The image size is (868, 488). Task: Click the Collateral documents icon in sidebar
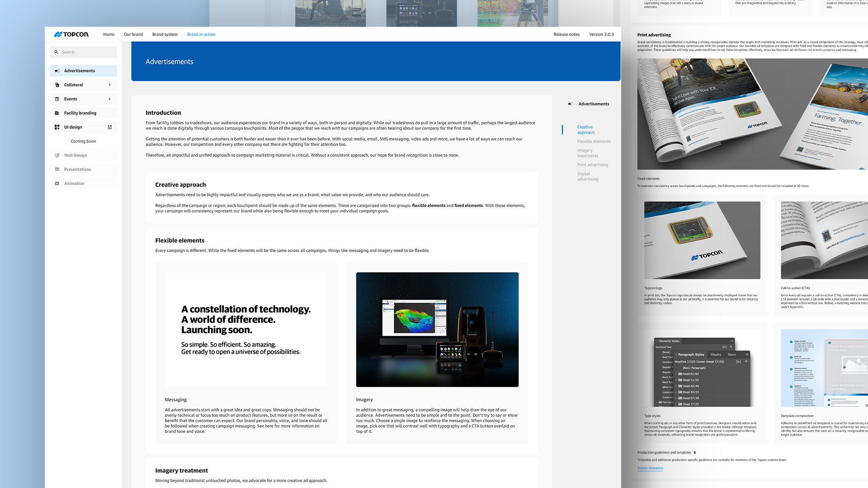point(57,85)
